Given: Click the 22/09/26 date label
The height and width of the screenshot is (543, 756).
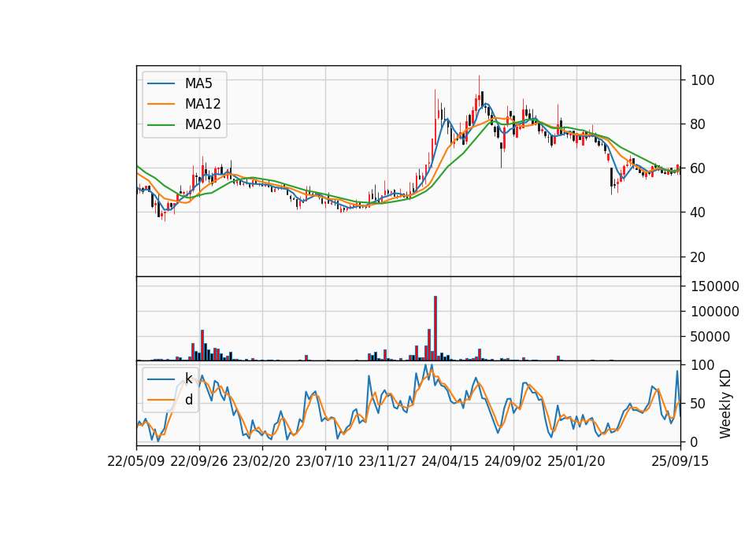Looking at the screenshot, I should [x=199, y=461].
